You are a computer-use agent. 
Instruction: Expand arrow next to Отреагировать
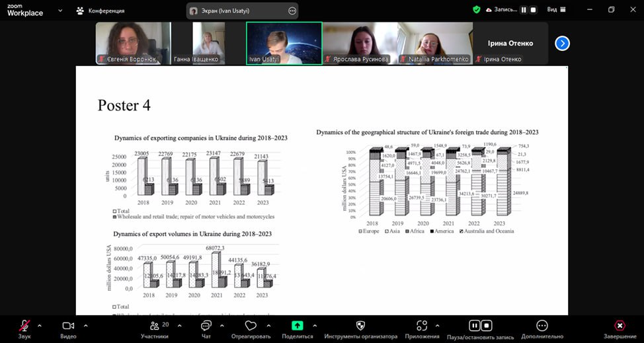pos(268,326)
